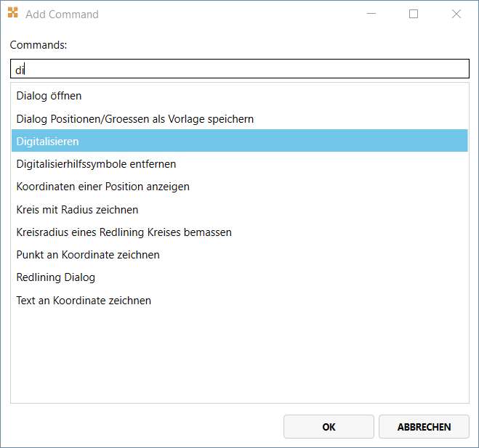Select 'Koordinaten einer Position anzeigen'

[102, 187]
